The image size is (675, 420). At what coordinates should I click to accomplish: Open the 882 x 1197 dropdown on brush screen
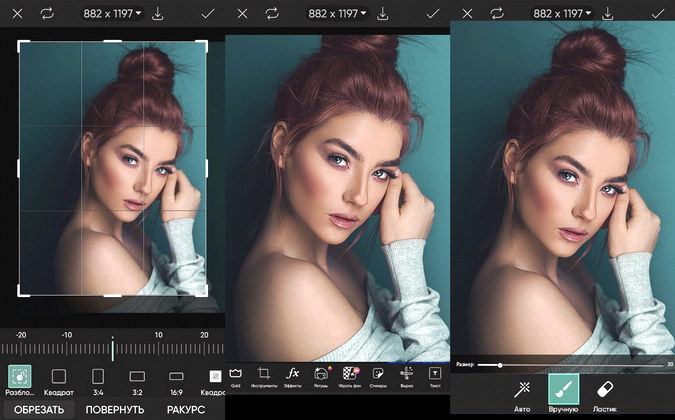(562, 14)
